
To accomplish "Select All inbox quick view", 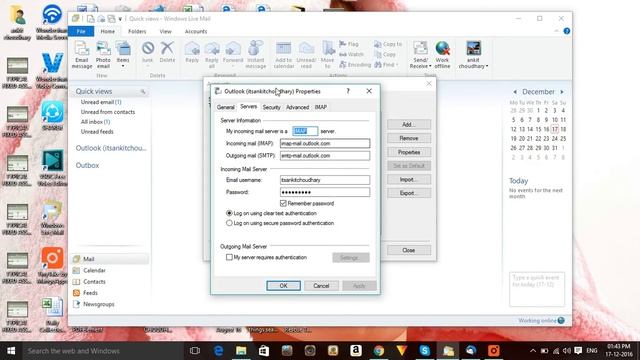I will (x=95, y=122).
